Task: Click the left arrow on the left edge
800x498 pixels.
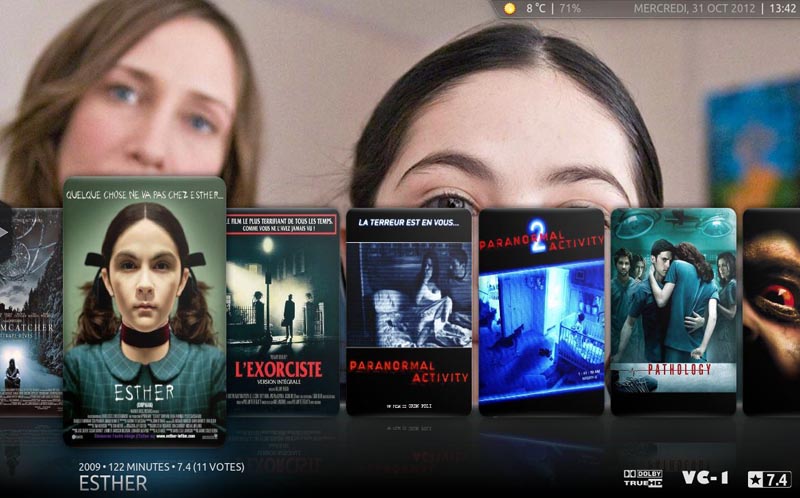Action: click(4, 233)
